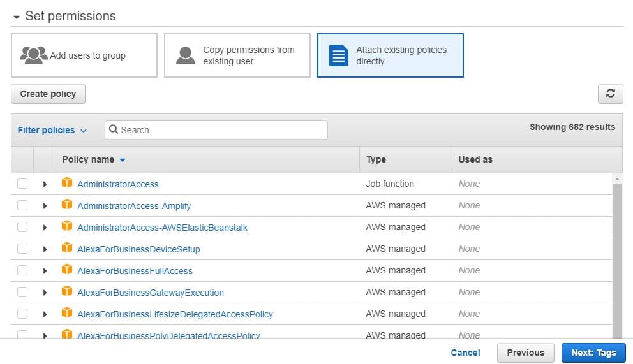Click the policy list vertical scrollbar
The image size is (633, 364).
pyautogui.click(x=617, y=255)
